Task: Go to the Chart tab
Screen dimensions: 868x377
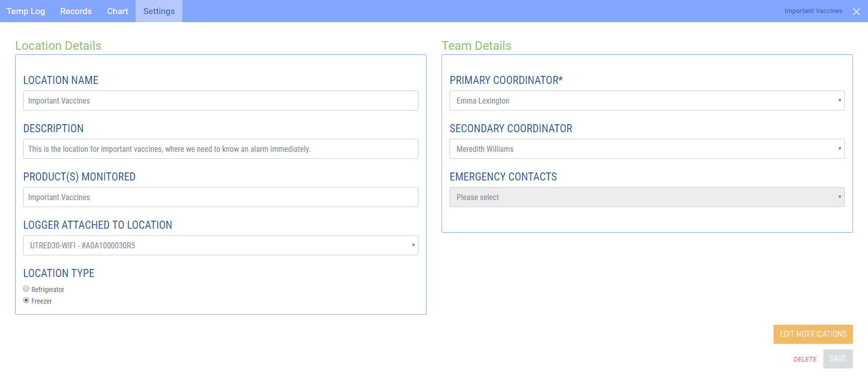Action: tap(118, 11)
